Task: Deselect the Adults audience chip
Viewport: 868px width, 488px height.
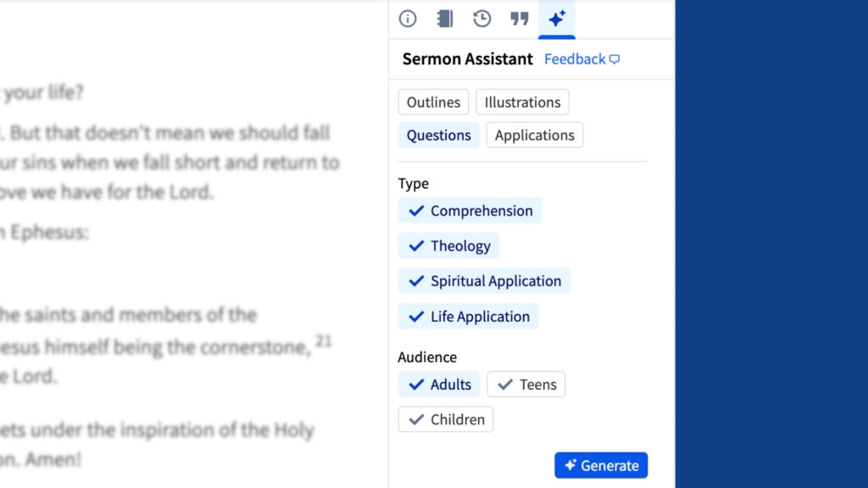Action: [x=438, y=384]
